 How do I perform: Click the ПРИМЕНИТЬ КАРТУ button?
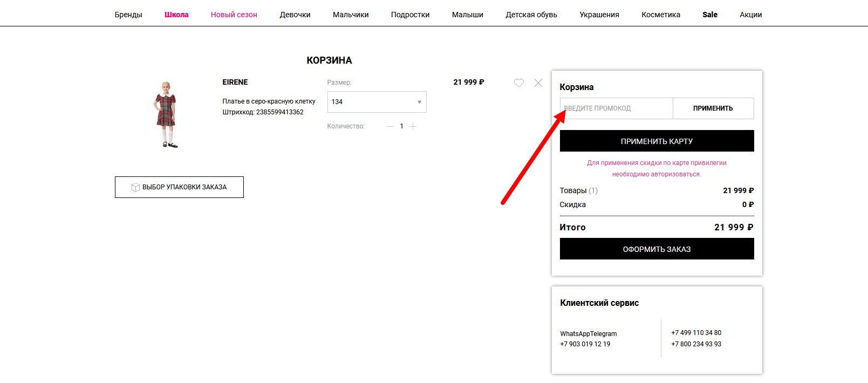click(657, 141)
